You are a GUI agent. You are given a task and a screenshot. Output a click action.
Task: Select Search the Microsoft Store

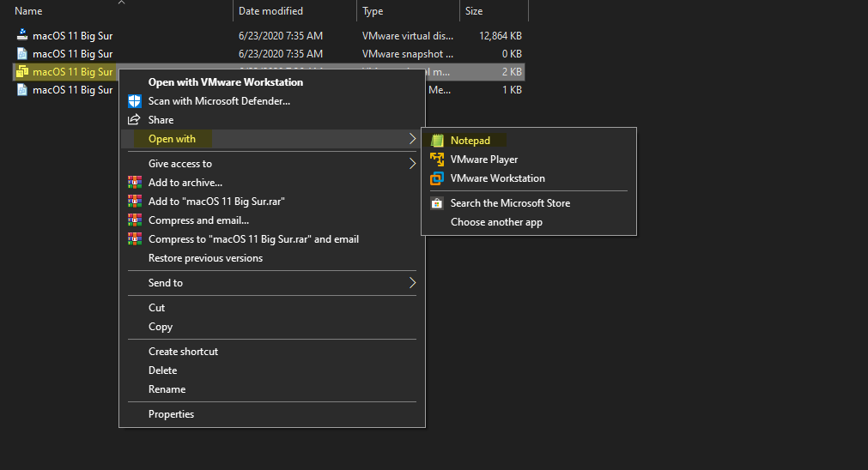pos(510,203)
